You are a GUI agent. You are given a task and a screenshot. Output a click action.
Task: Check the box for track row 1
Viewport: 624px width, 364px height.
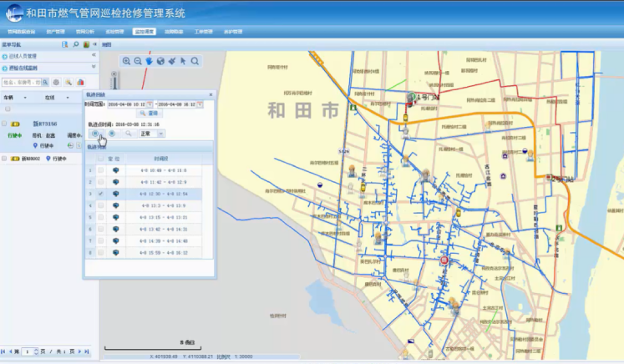click(101, 170)
